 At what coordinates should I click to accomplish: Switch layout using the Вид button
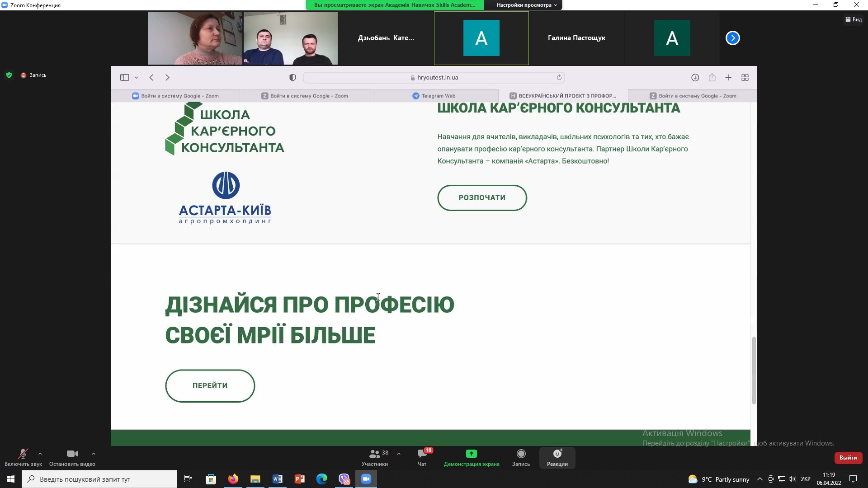[854, 19]
